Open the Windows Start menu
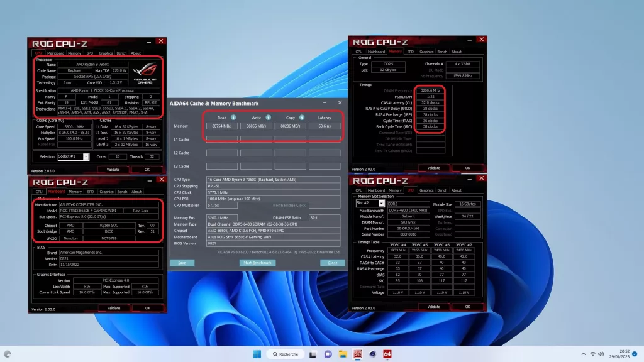Image resolution: width=644 pixels, height=362 pixels. (x=257, y=354)
